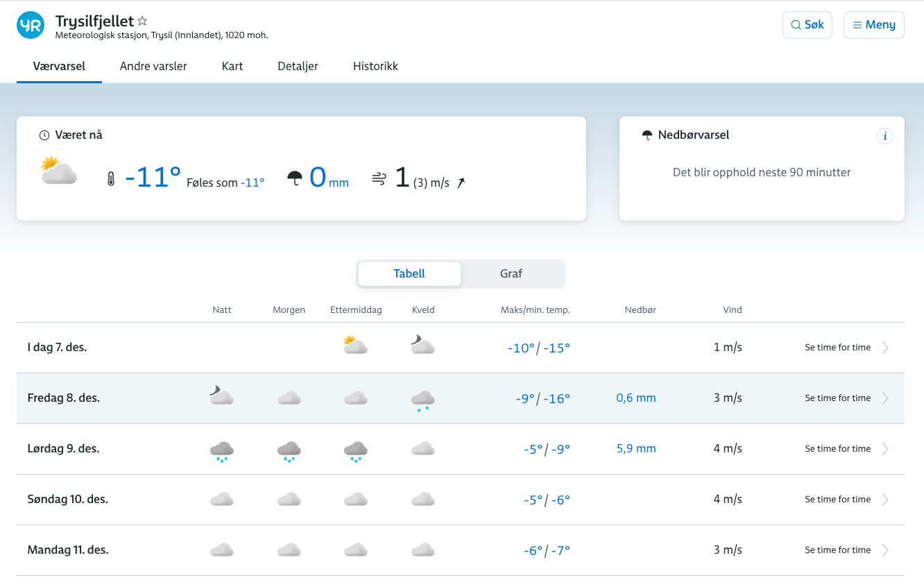The height and width of the screenshot is (578, 924).
Task: Open the Andre varsler tab
Action: [x=153, y=67]
